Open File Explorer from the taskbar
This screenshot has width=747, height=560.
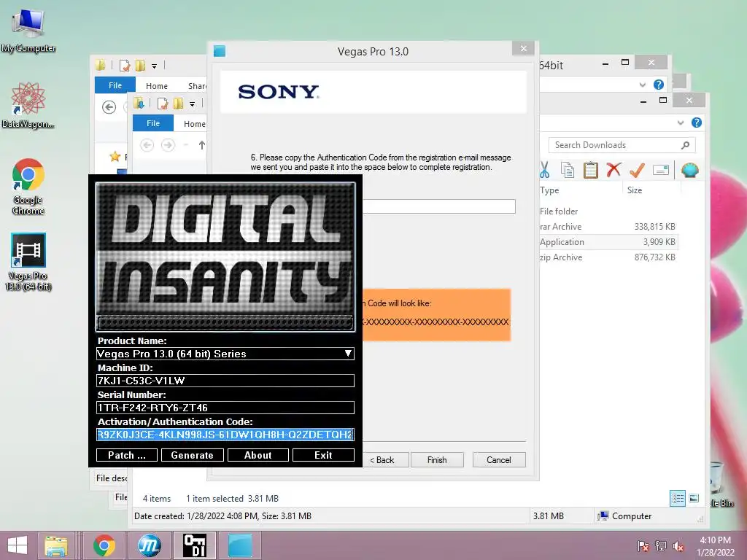pos(55,545)
